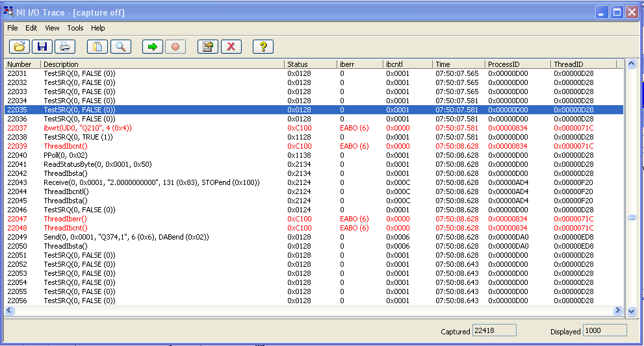
Task: Maximize the NI I/O Trace window
Action: [x=617, y=12]
